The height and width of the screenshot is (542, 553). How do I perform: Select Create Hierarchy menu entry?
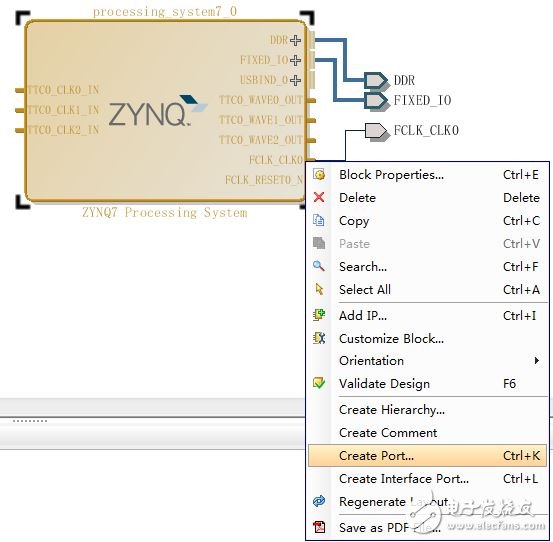tap(427, 410)
